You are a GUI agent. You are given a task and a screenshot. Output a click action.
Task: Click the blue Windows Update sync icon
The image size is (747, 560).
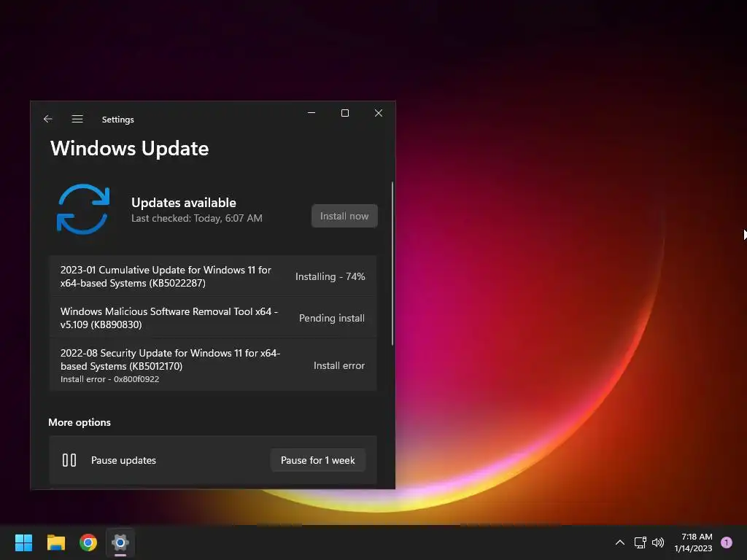pos(83,209)
